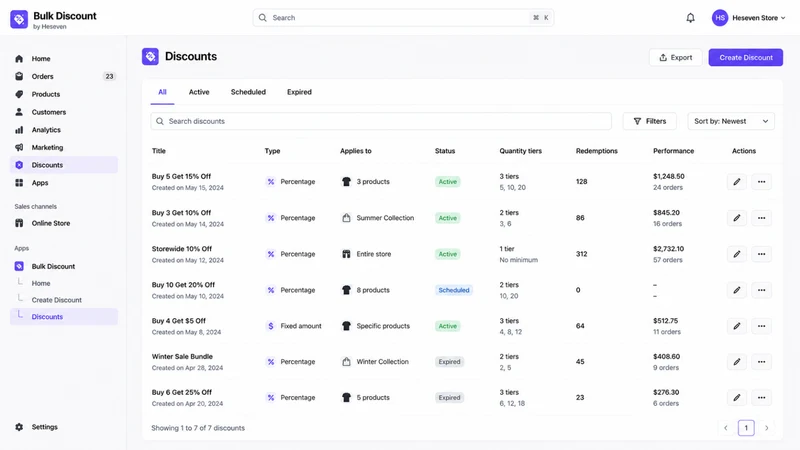Edit Winter Sale Bundle discount
The image size is (800, 450).
click(737, 362)
